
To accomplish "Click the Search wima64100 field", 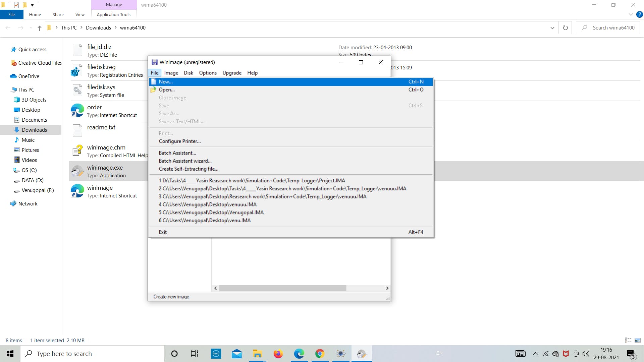I will coord(608,28).
